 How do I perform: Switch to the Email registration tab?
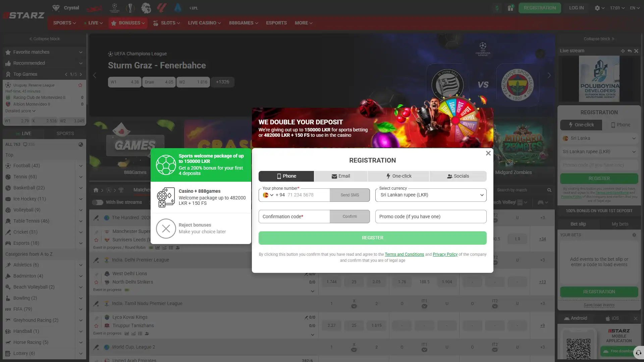341,176
